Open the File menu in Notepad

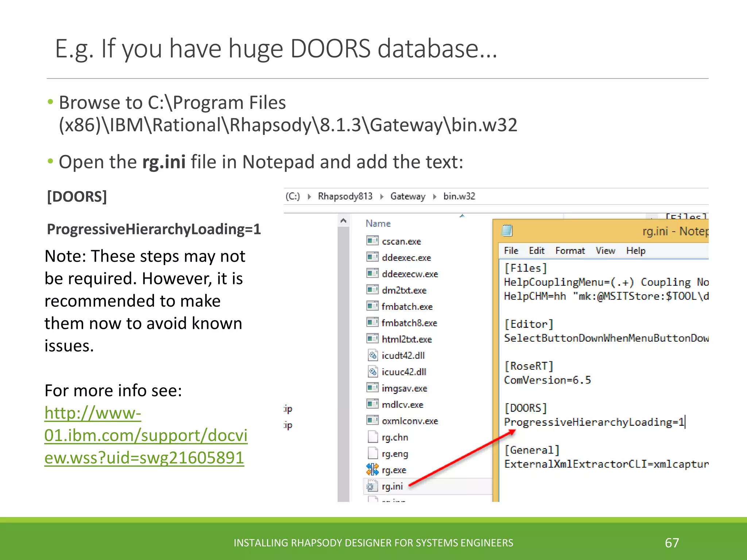(x=511, y=251)
